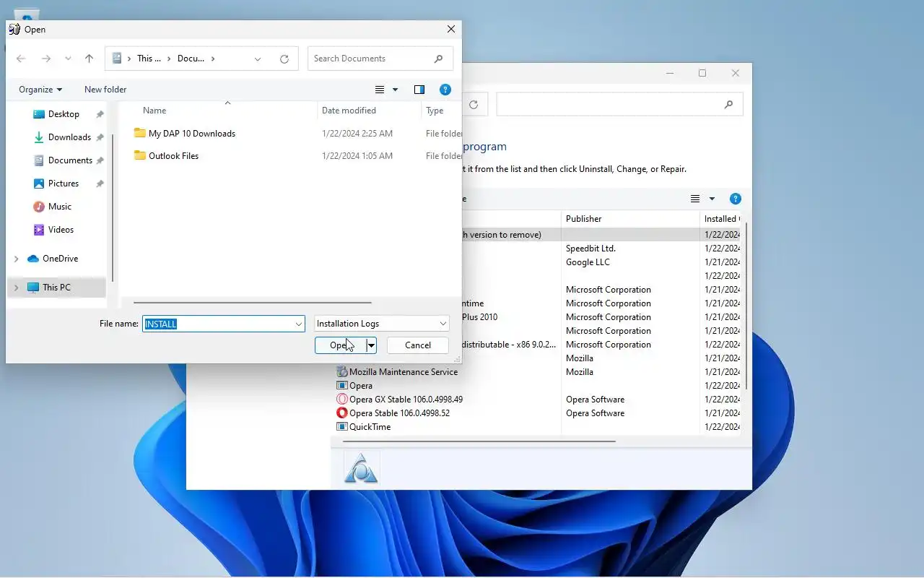Select the Opera program entry
The width and height of the screenshot is (924, 578).
360,386
